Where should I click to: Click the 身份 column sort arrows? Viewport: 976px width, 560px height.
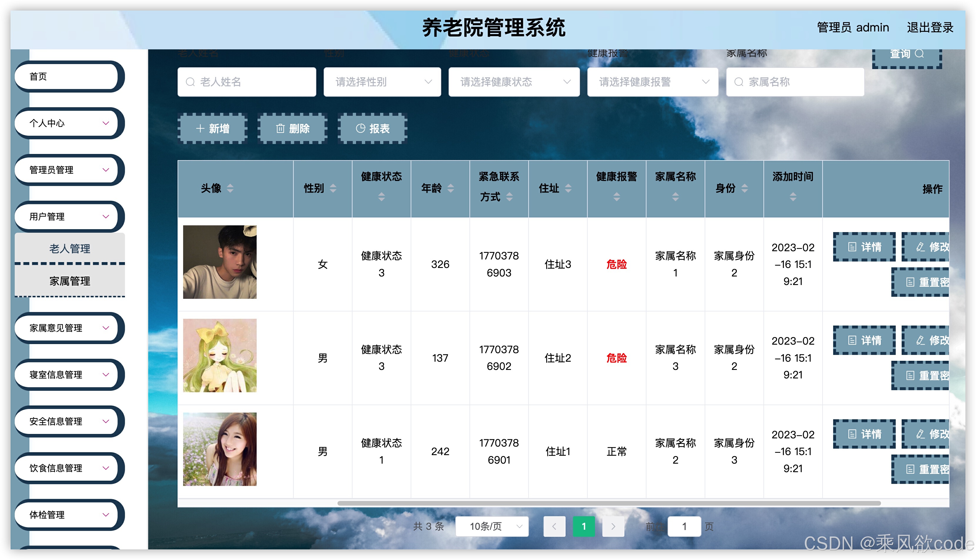[744, 188]
